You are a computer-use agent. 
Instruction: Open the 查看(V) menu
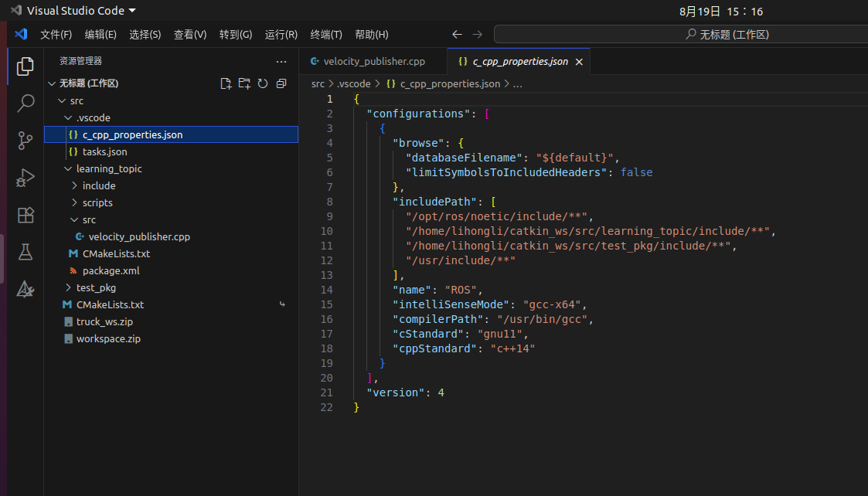pos(190,34)
